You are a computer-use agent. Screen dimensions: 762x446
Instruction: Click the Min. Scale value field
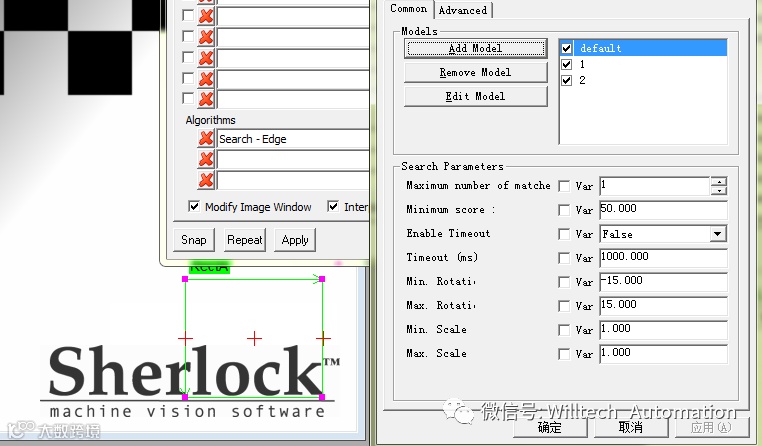coord(663,329)
